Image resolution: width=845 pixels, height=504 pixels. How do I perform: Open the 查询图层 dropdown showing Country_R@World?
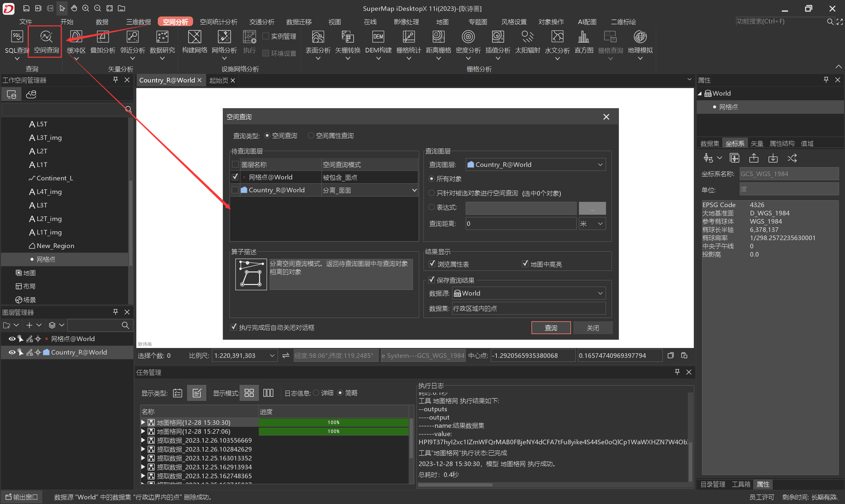(600, 164)
